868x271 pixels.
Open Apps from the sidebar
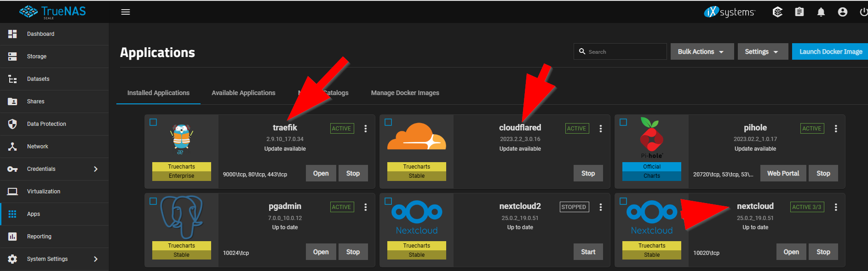tap(54, 214)
